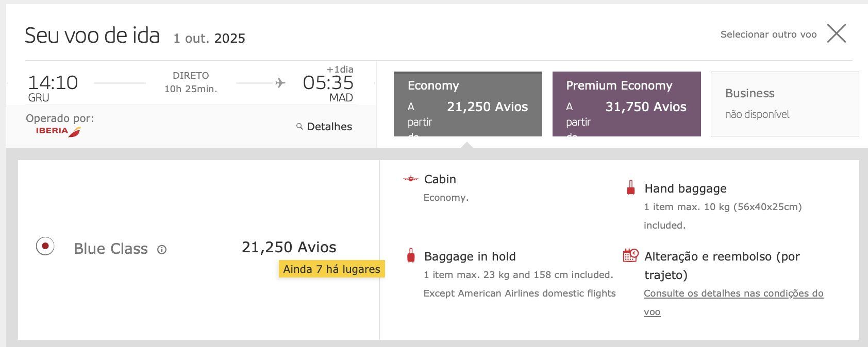Click the unavailable Business cabin tab
The width and height of the screenshot is (868, 347).
pyautogui.click(x=784, y=104)
